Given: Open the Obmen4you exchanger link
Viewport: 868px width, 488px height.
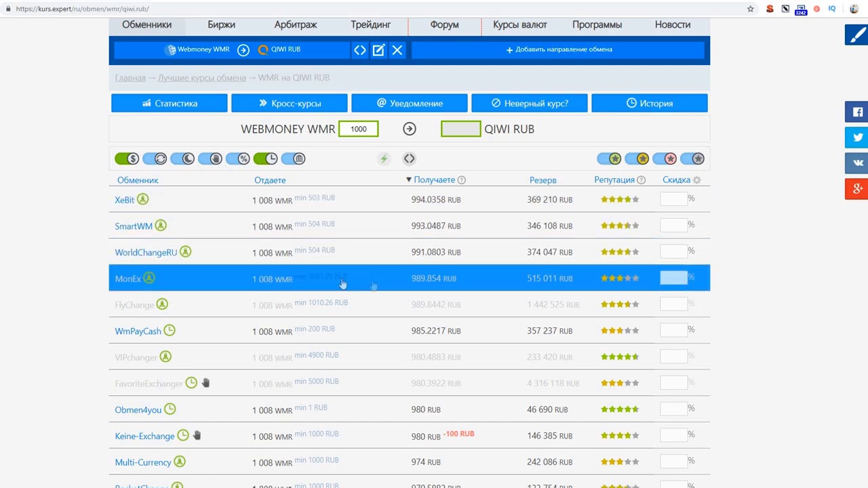Looking at the screenshot, I should (x=138, y=410).
